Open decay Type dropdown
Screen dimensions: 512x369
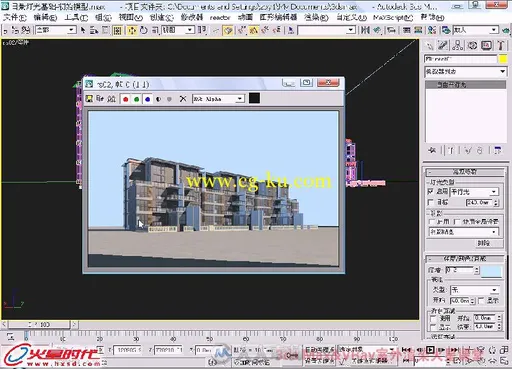(475, 290)
